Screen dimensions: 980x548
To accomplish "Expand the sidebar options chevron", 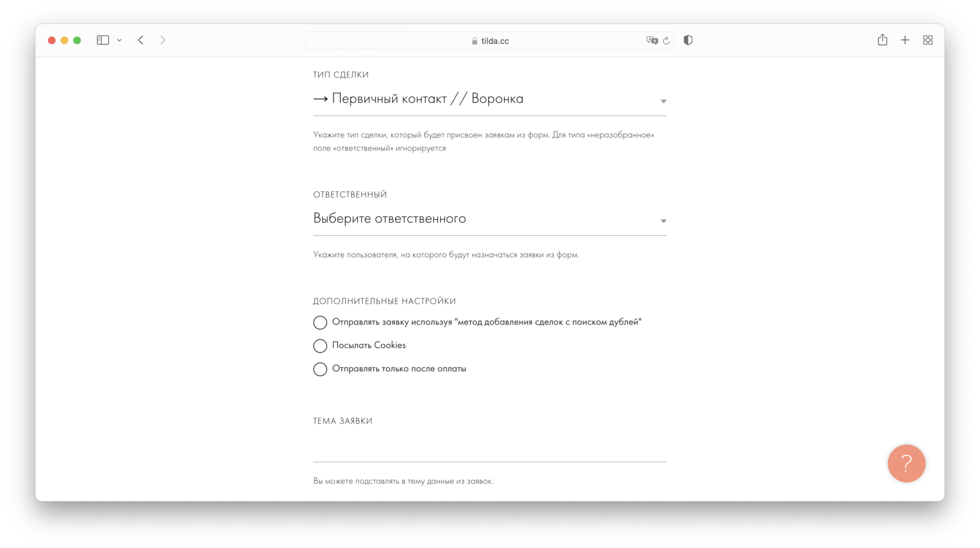I will (119, 40).
